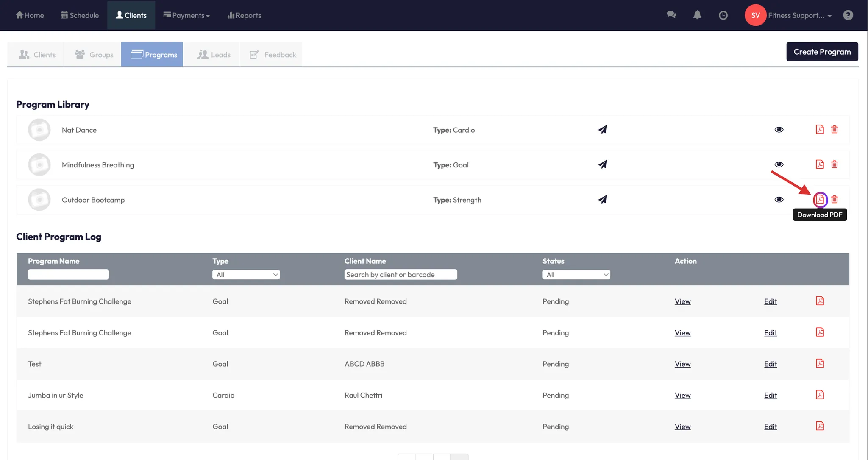The height and width of the screenshot is (460, 868).
Task: Send Outdoor Bootcamp program with paper plane
Action: 603,199
